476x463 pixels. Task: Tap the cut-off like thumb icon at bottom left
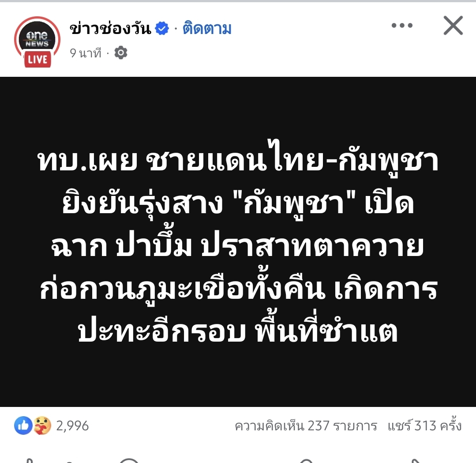point(29,461)
